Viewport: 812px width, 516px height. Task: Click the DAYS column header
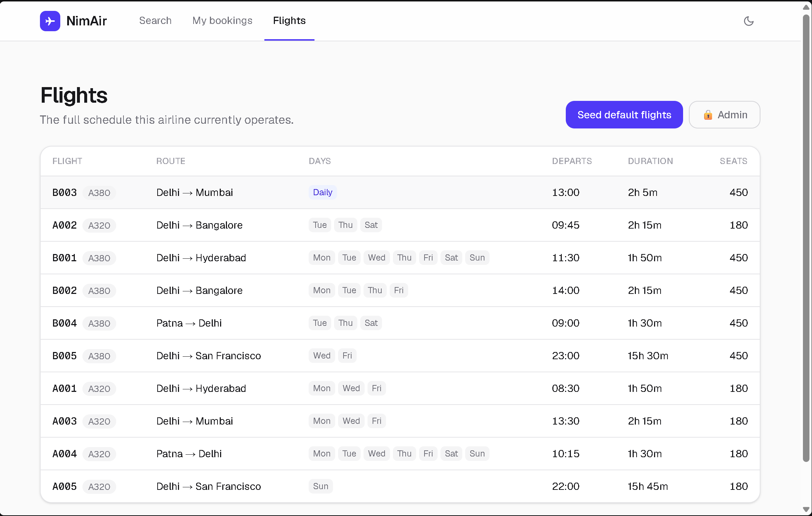pos(320,161)
